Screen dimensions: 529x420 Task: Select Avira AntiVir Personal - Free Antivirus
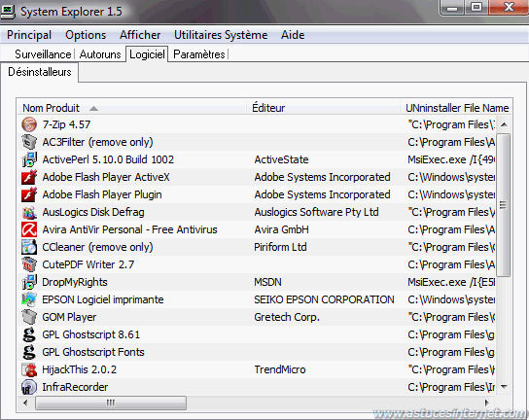point(129,229)
